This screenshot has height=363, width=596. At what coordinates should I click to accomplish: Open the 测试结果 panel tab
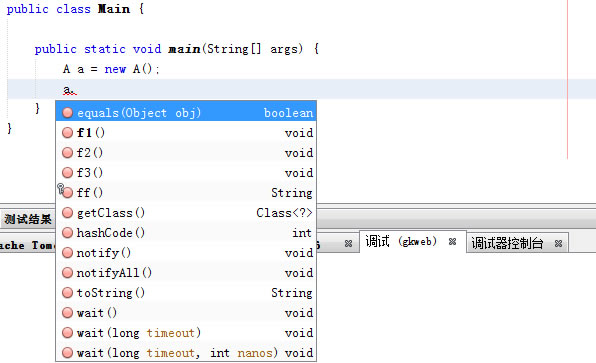[x=28, y=219]
